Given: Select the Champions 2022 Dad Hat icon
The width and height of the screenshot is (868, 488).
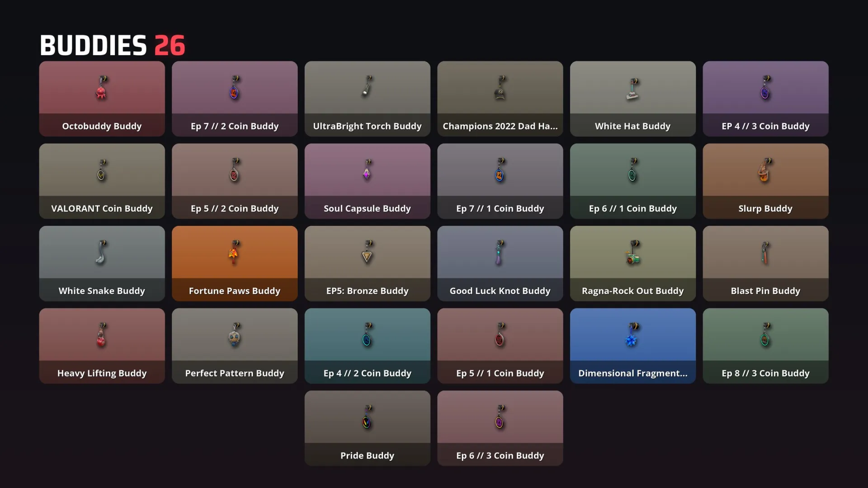Looking at the screenshot, I should coord(500,88).
